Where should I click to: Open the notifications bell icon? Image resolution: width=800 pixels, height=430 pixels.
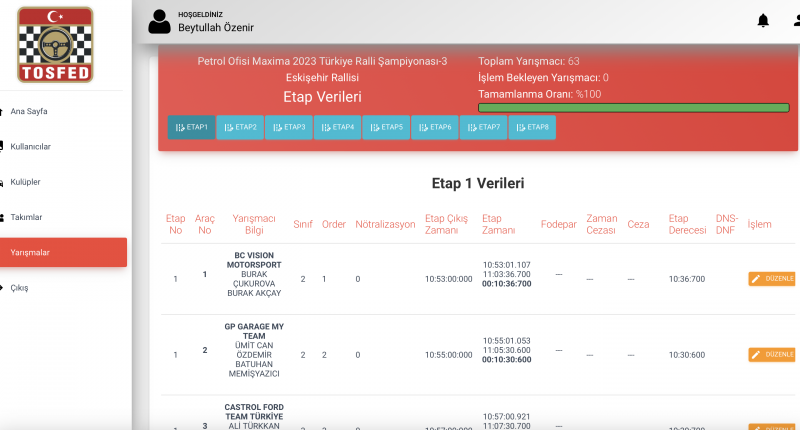pos(763,20)
